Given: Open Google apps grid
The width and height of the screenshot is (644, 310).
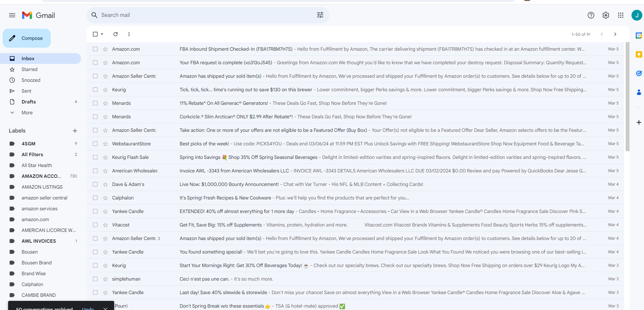Looking at the screenshot, I should (621, 15).
